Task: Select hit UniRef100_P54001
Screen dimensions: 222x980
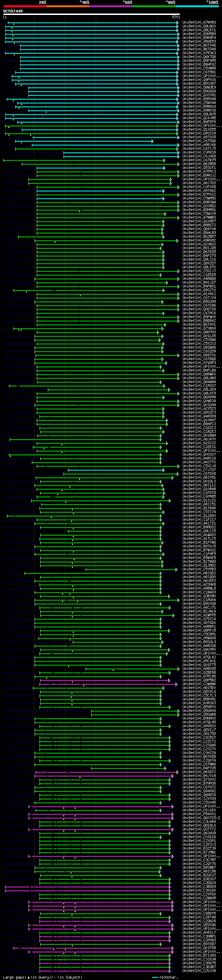Action: [199, 814]
